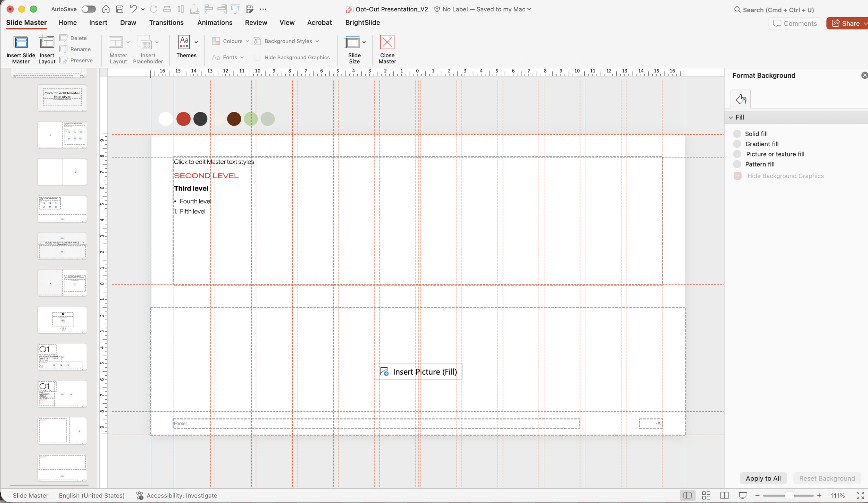Align objects to the top
868x503 pixels.
click(x=236, y=9)
